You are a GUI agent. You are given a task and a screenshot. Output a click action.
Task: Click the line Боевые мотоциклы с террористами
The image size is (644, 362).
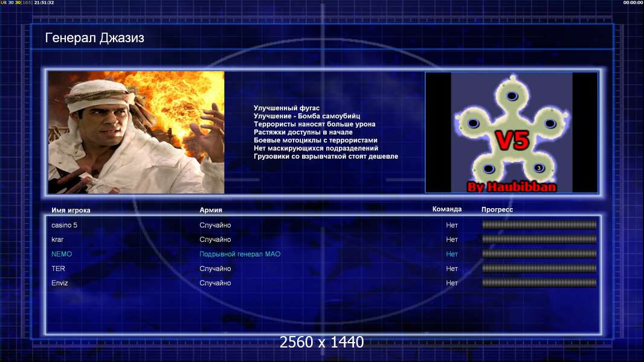point(315,140)
